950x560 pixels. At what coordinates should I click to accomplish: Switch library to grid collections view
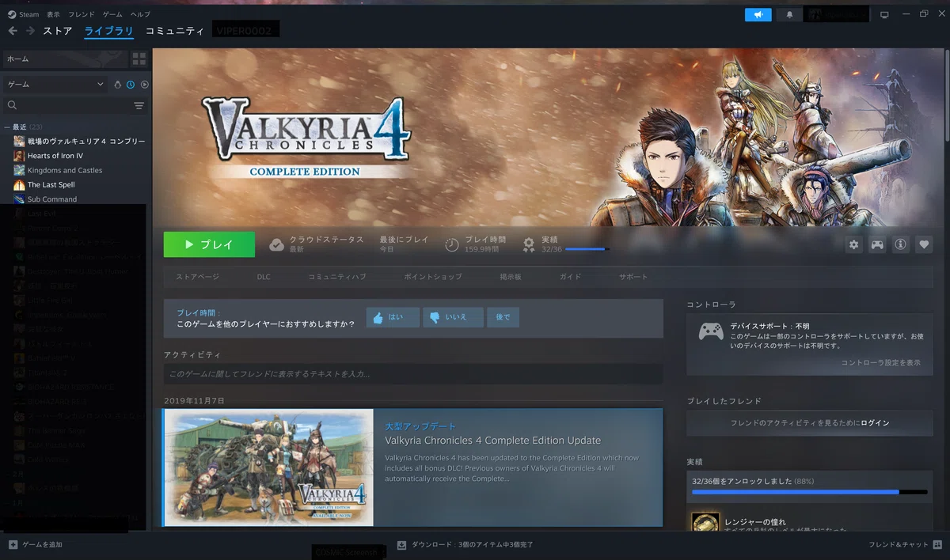139,59
